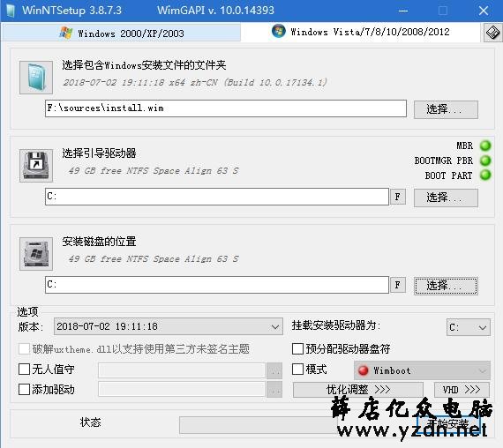503x448 pixels.
Task: Close the WinNTSetup window
Action: 484,11
